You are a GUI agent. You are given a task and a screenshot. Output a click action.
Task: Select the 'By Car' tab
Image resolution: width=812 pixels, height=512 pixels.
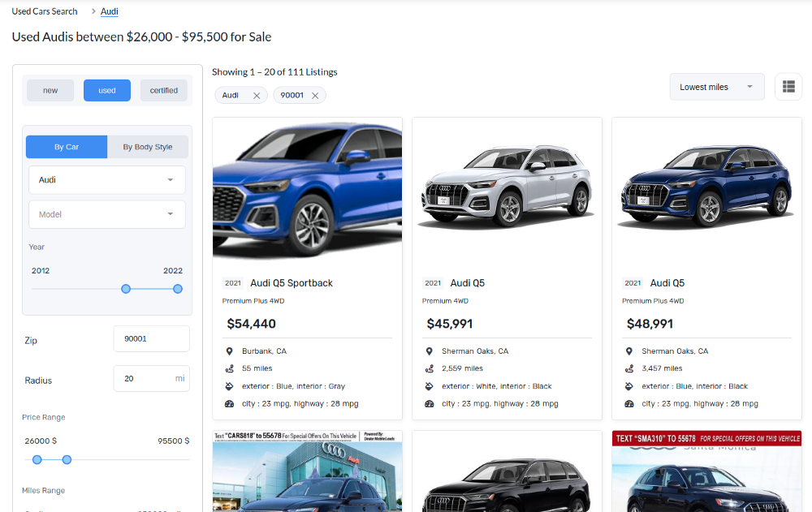(x=66, y=147)
